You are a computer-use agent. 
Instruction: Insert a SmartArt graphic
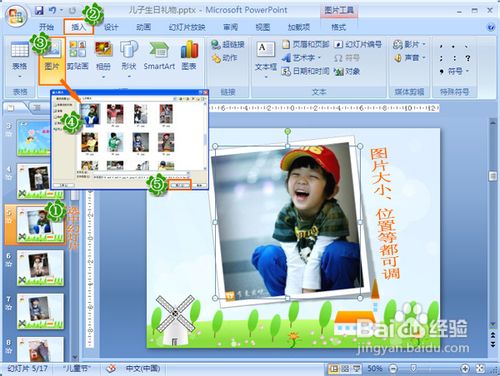click(x=159, y=55)
